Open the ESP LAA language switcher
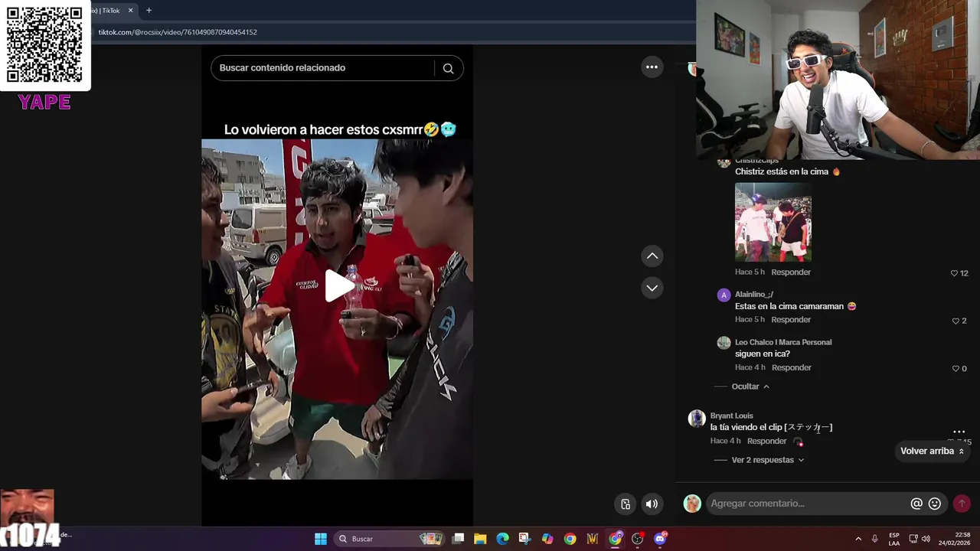Image resolution: width=980 pixels, height=551 pixels. [894, 539]
